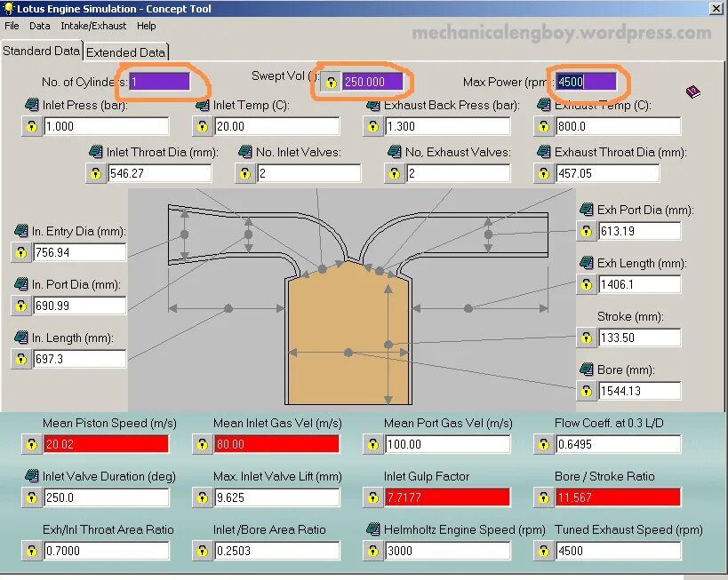The width and height of the screenshot is (728, 580).
Task: Open the Exh Port Dia info book icon
Action: pos(587,210)
